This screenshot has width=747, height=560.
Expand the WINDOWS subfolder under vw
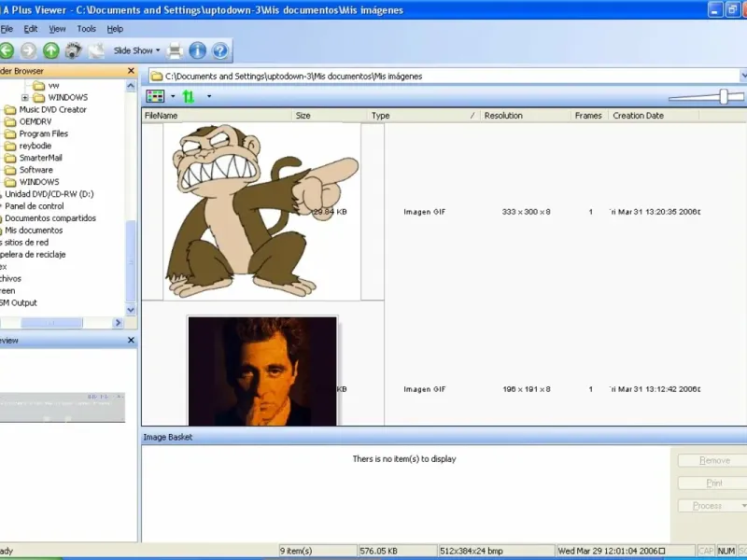click(25, 97)
